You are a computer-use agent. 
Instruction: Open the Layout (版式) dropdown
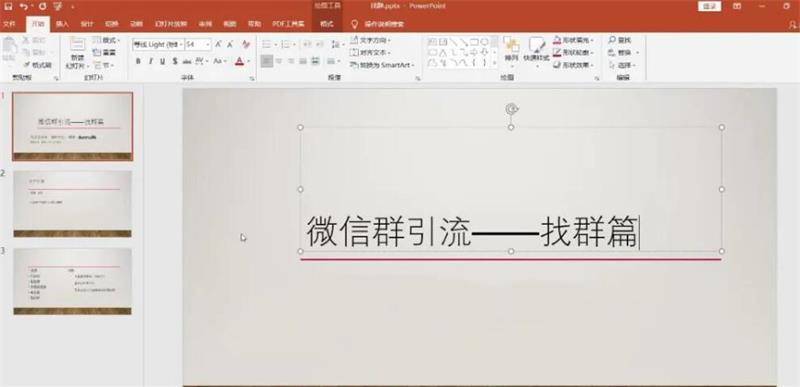pos(107,40)
